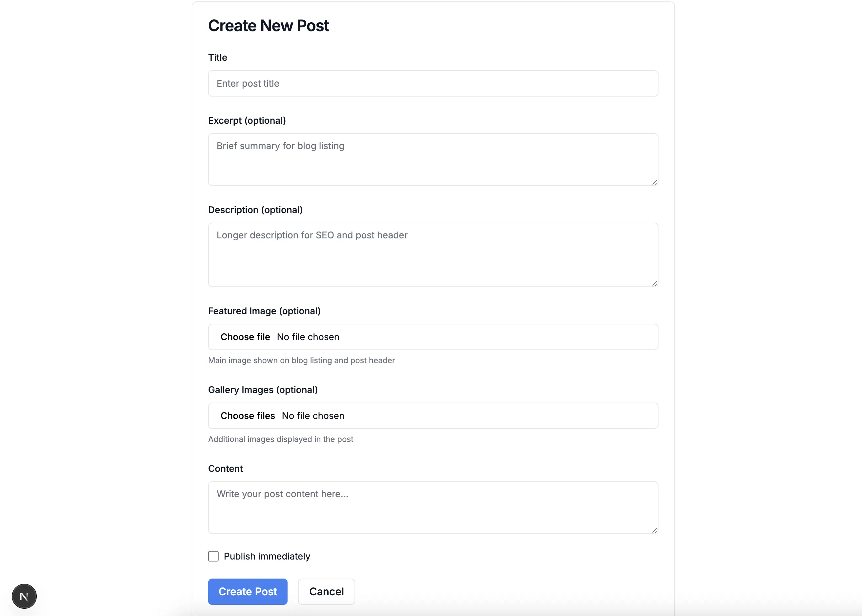The width and height of the screenshot is (862, 616).
Task: Submit the form with Create Post
Action: click(247, 591)
